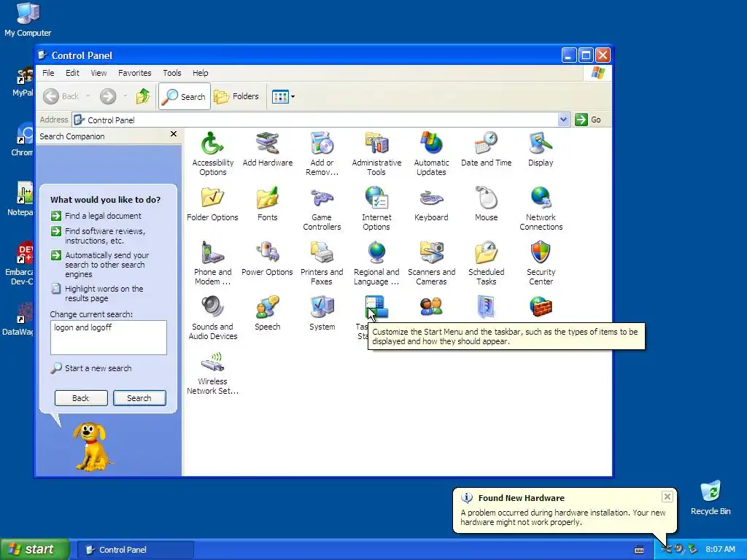Open Automatic Updates icon

click(431, 153)
